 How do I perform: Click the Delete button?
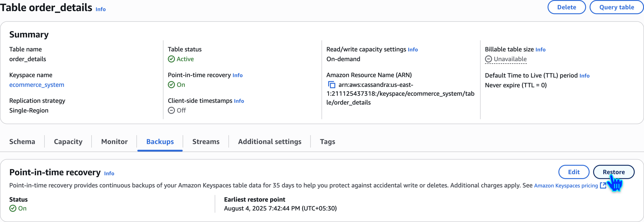click(x=567, y=7)
